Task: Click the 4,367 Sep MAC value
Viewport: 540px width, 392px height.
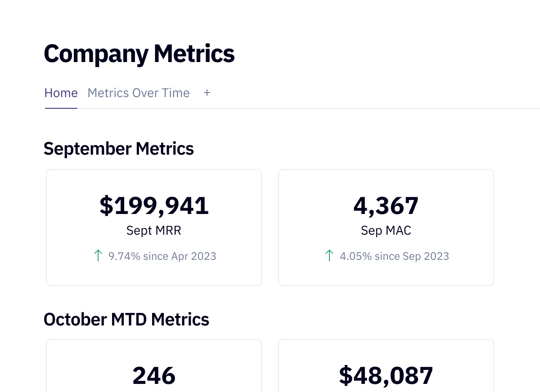Action: coord(386,205)
